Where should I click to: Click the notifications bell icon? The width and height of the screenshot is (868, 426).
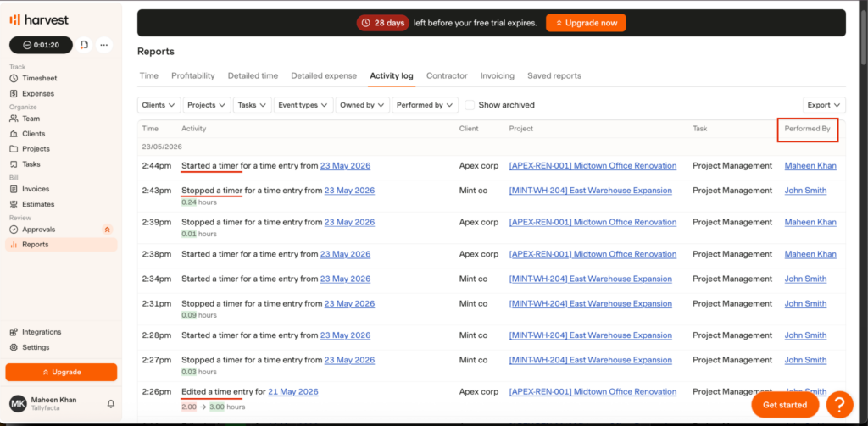pyautogui.click(x=111, y=404)
